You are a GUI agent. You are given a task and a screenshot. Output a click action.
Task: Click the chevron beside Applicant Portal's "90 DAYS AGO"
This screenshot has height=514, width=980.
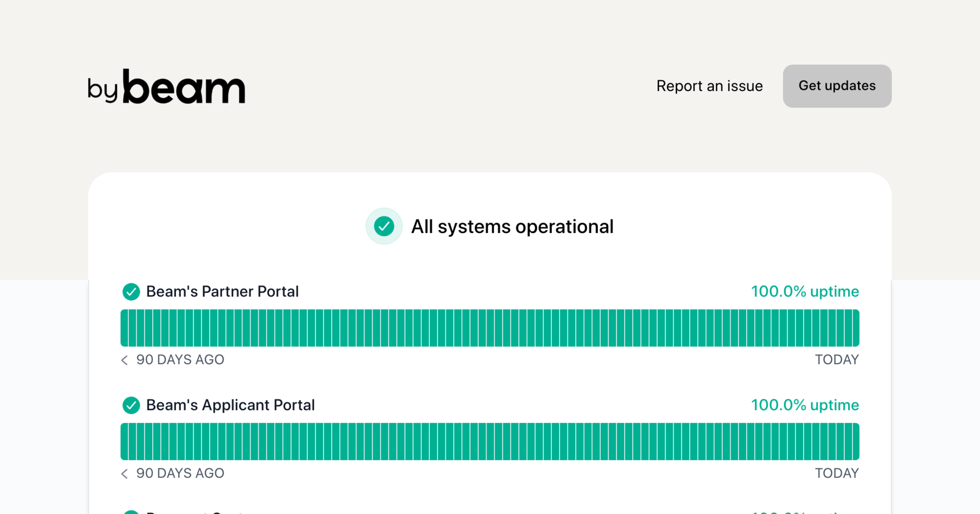coord(124,473)
